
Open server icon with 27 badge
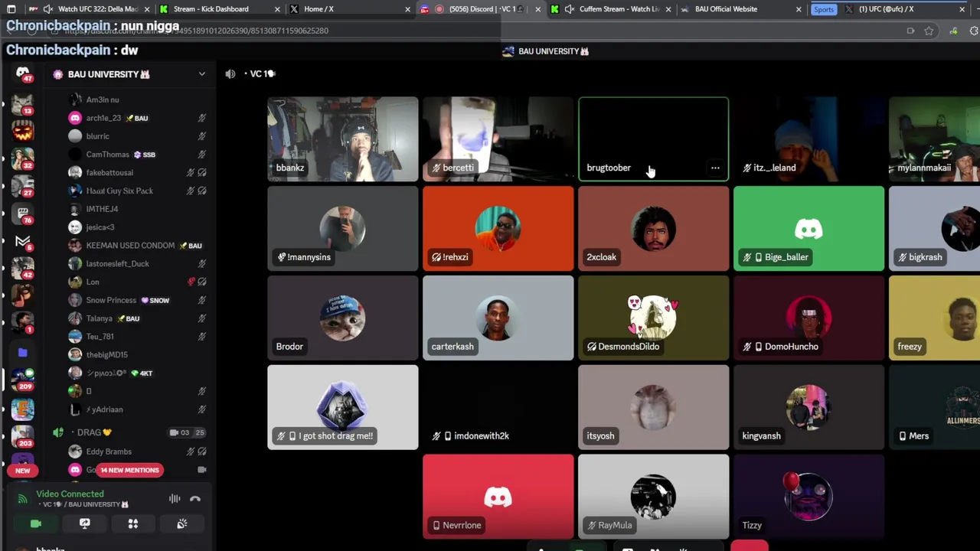click(x=22, y=186)
